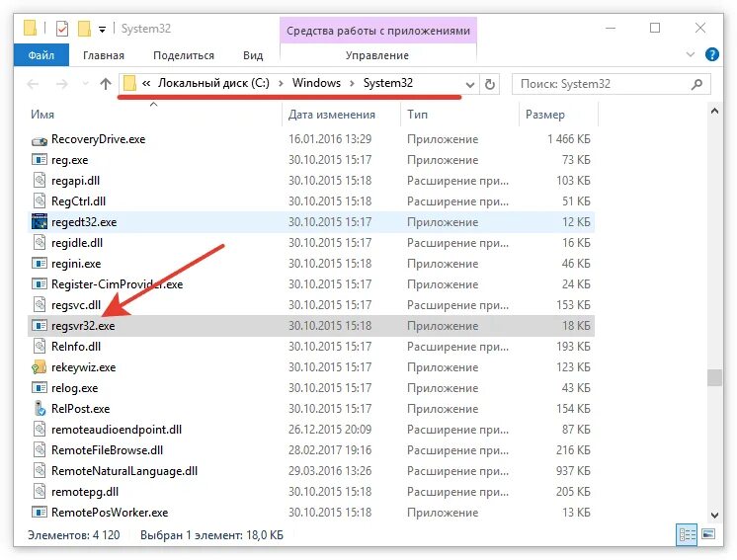
Task: Click the regsvc.dll file icon
Action: click(x=40, y=304)
